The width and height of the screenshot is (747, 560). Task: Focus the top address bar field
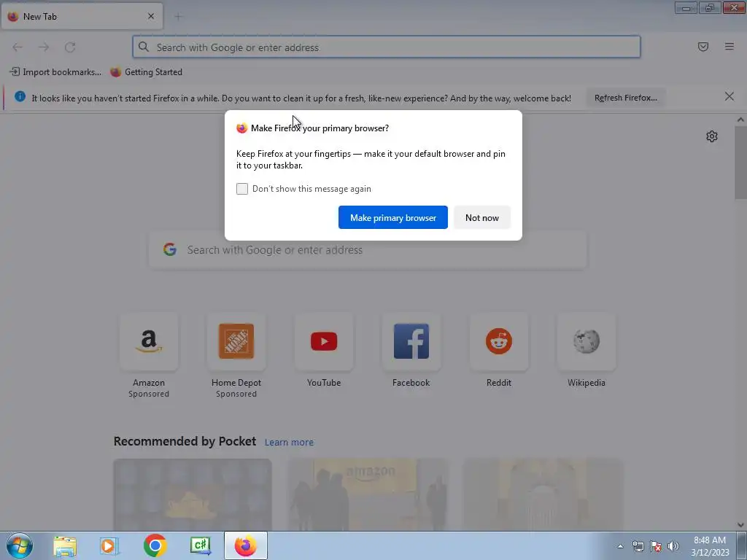click(x=387, y=47)
